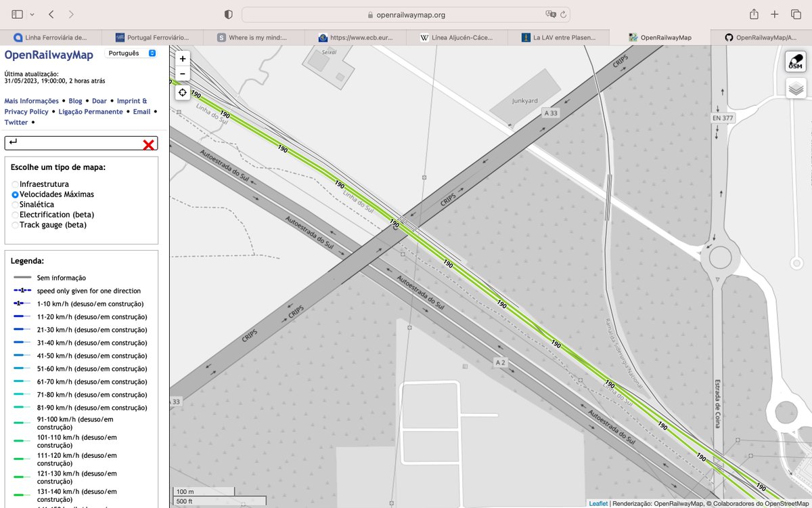Translate page icon in address bar
This screenshot has width=812, height=508.
[551, 14]
